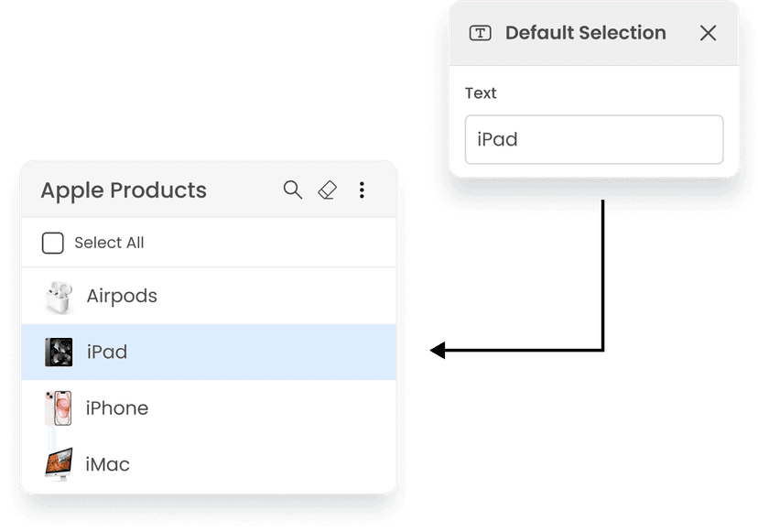Click the iPad product thumbnail image

tap(59, 353)
